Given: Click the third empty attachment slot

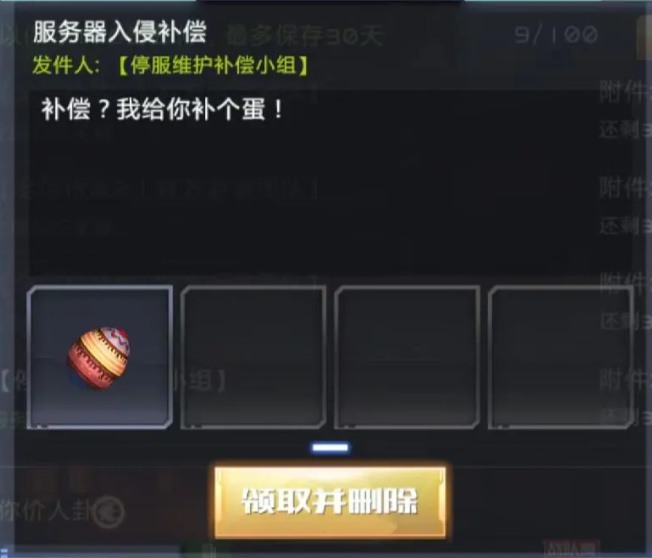Looking at the screenshot, I should tap(407, 357).
